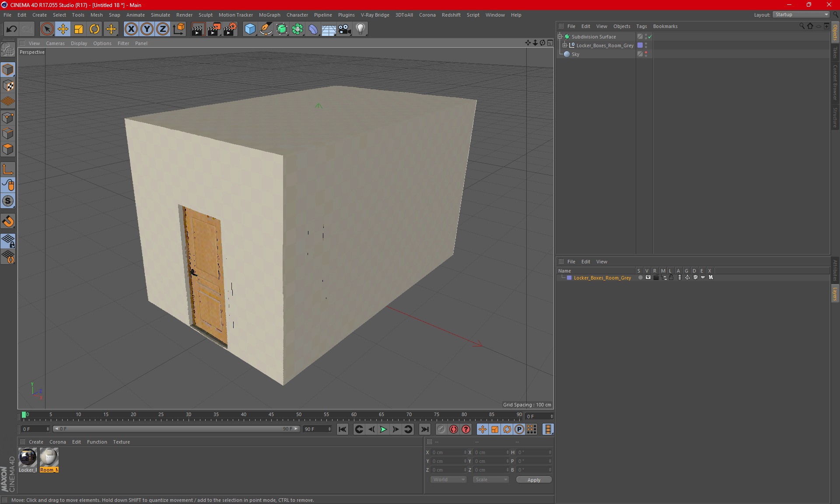Click the Undo arrow icon
Image resolution: width=840 pixels, height=504 pixels.
click(x=12, y=29)
